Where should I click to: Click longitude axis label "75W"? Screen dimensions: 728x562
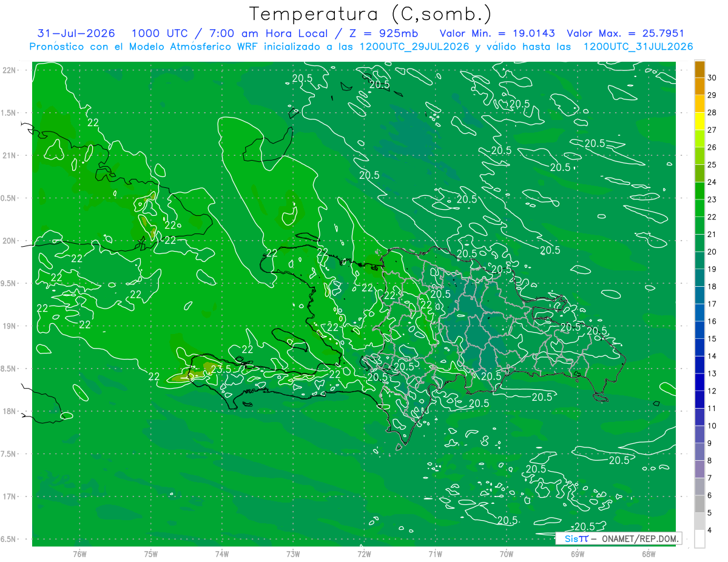tap(151, 554)
